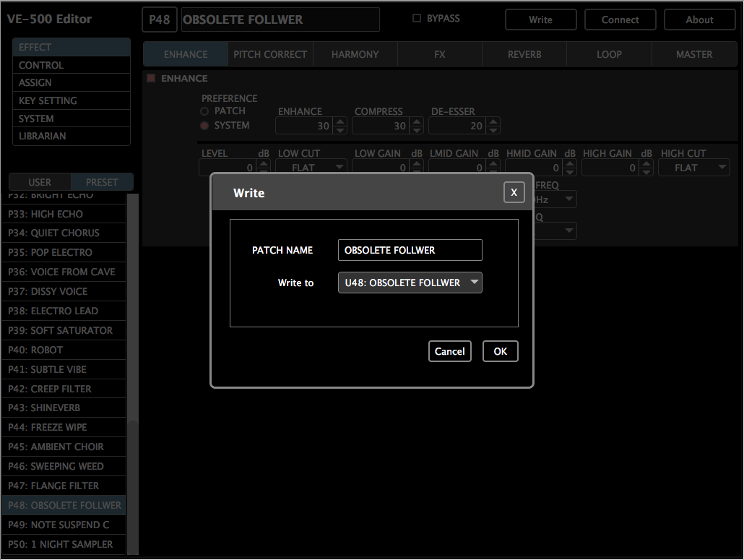
Task: Open the About window
Action: pos(699,20)
